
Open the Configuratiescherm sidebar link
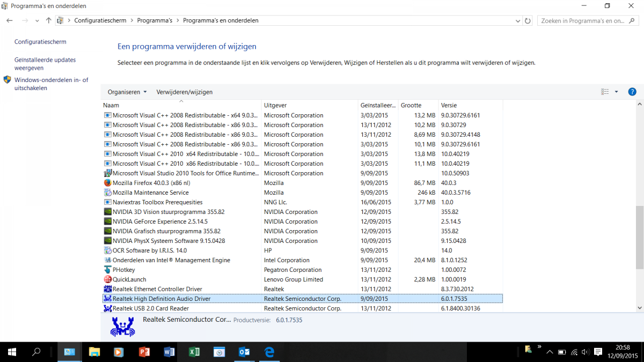pos(40,42)
